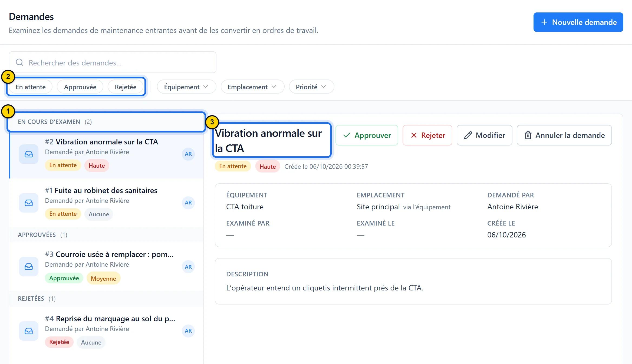Select request #1 Fuite au robinet des sanitaires
The width and height of the screenshot is (632, 364).
pyautogui.click(x=106, y=203)
